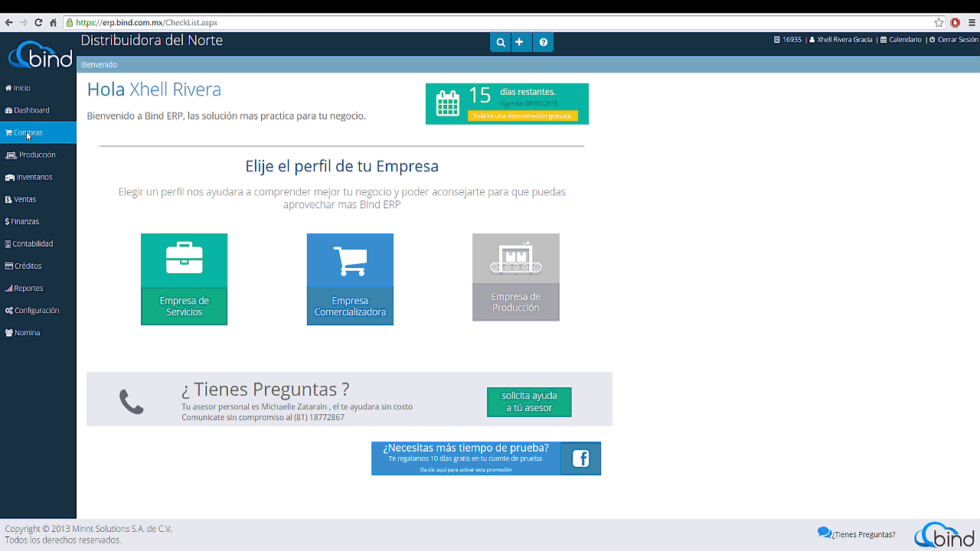The height and width of the screenshot is (551, 980).
Task: Click the account number 16935 in header
Action: point(788,40)
